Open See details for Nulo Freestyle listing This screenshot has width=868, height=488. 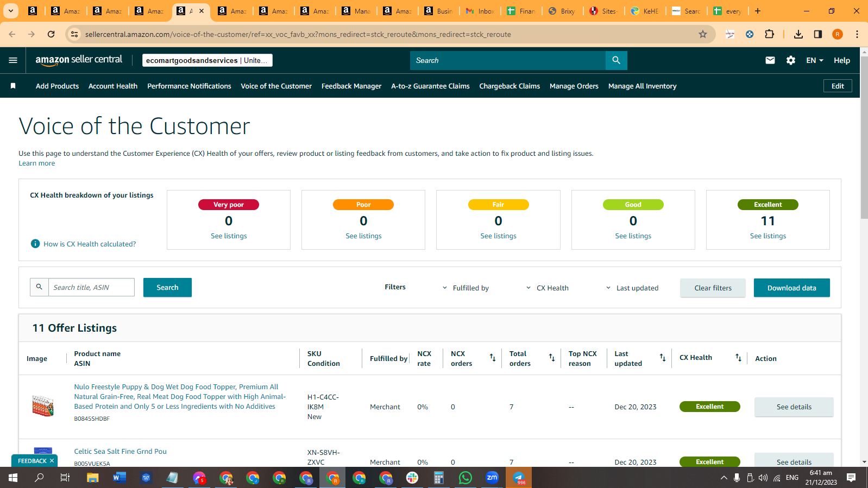794,407
